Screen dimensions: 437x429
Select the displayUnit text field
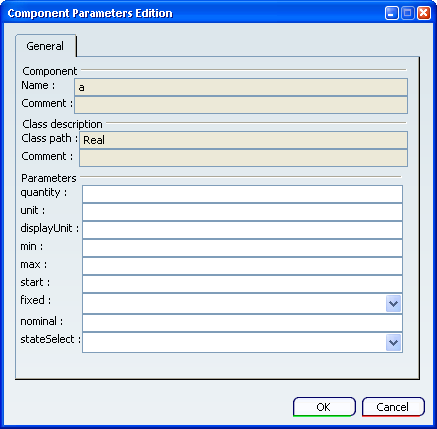pyautogui.click(x=242, y=230)
